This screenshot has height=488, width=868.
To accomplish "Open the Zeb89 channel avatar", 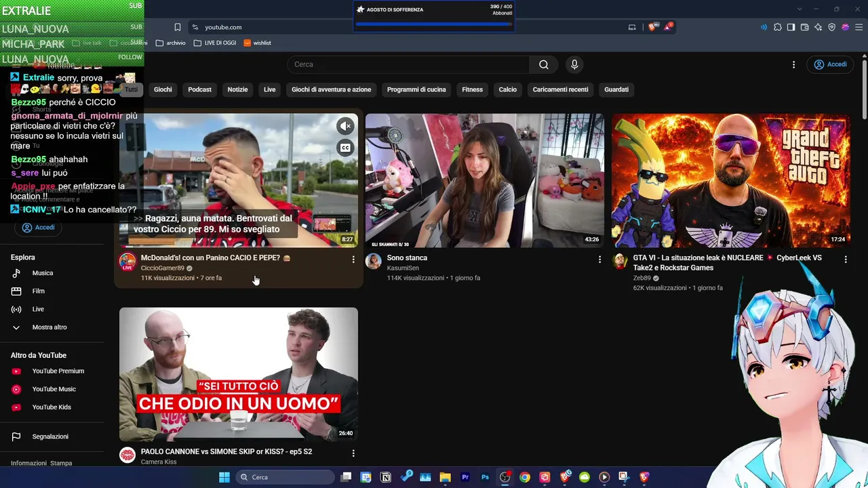I will (x=620, y=262).
